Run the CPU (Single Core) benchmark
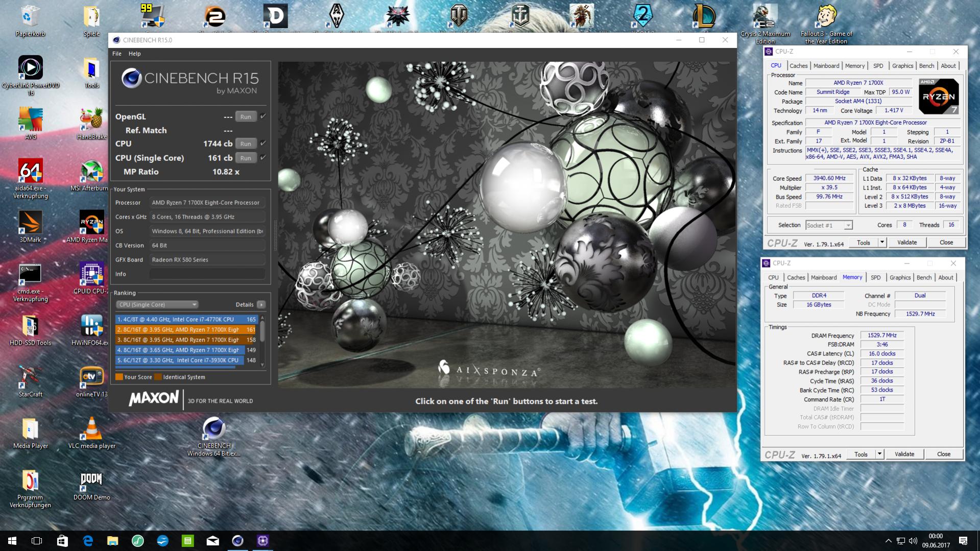980x551 pixels. [x=246, y=158]
